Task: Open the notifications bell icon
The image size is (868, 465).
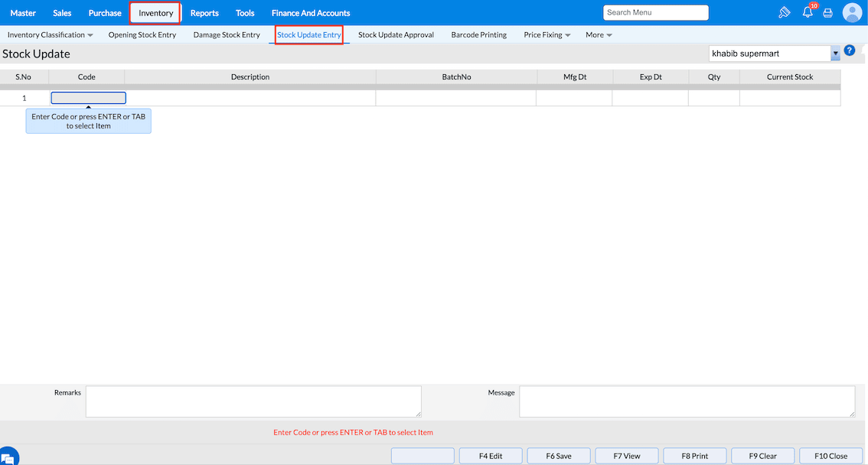Action: (808, 12)
